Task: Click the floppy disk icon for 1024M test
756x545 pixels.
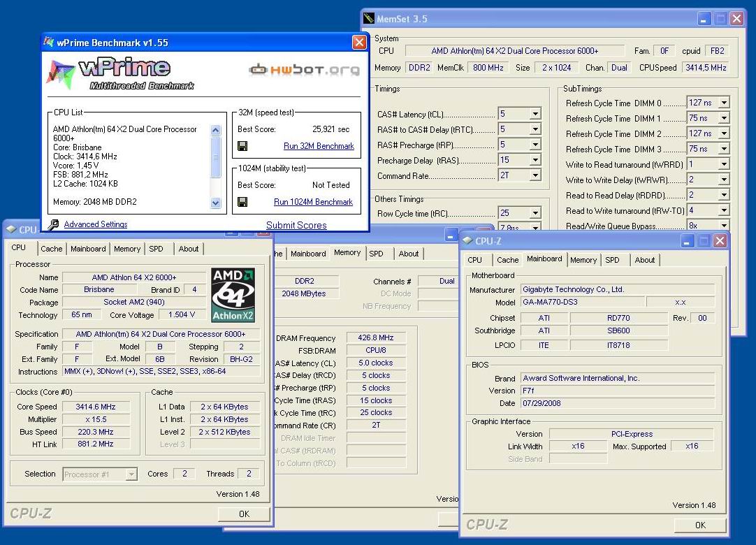Action: tap(242, 202)
